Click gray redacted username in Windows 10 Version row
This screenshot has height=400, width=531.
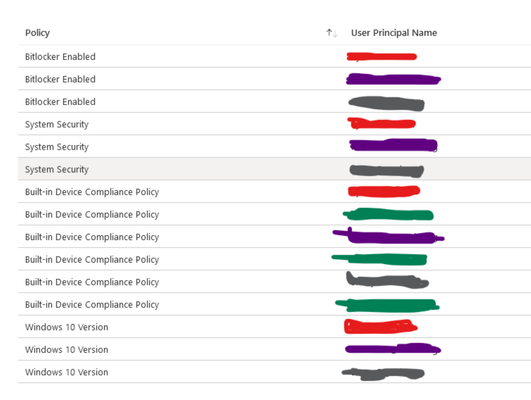point(383,374)
